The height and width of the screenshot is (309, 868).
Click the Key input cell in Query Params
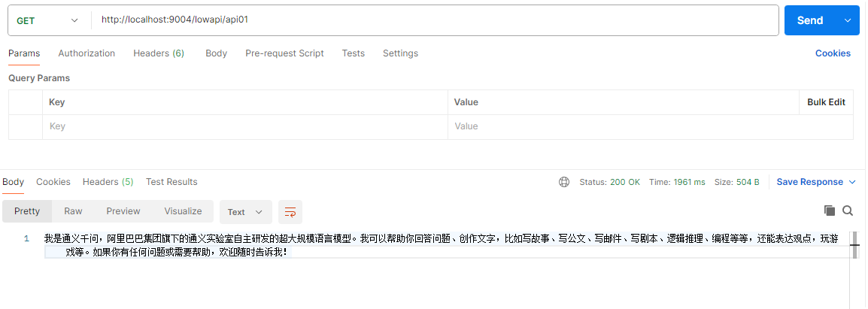tap(244, 127)
